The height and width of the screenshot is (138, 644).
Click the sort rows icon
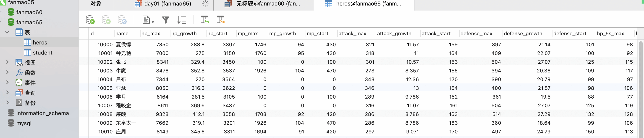tap(181, 19)
